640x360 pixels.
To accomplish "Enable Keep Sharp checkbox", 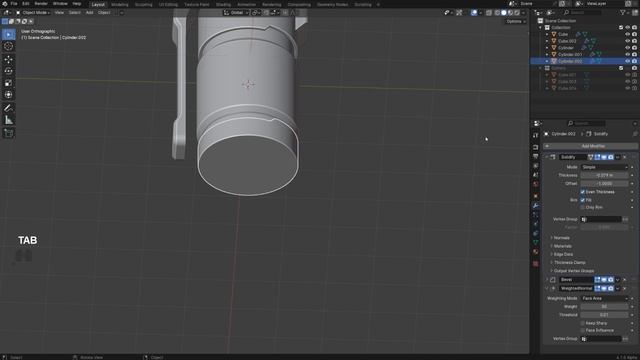I will click(583, 323).
